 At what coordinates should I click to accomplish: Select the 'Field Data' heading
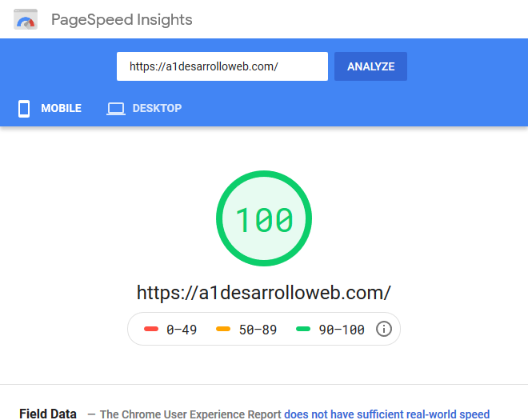[x=48, y=414]
